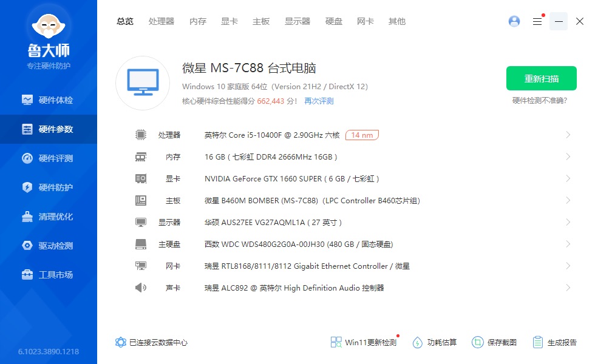This screenshot has height=364, width=595.
Task: Switch to the 总览 tab
Action: tap(125, 22)
